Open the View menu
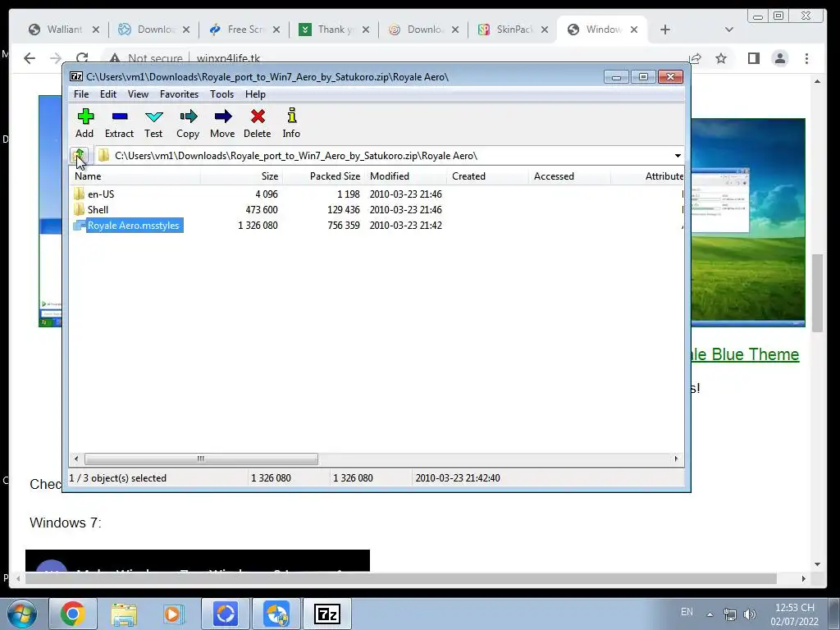Screen dimensions: 840x630 (x=138, y=94)
